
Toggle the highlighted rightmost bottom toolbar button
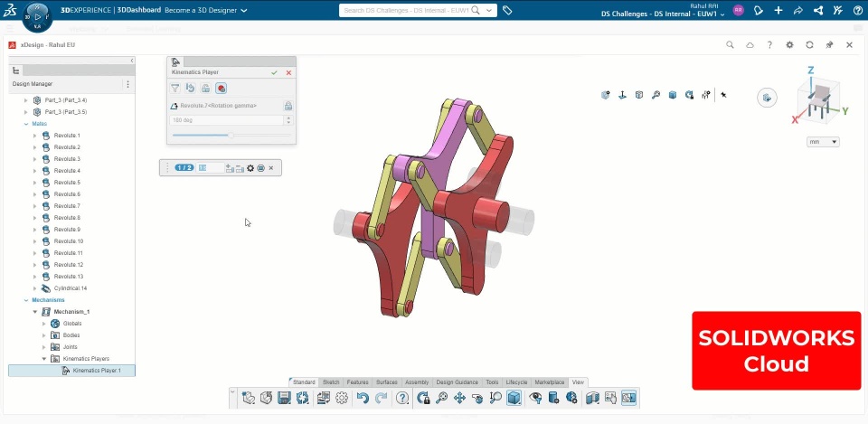[x=629, y=398]
